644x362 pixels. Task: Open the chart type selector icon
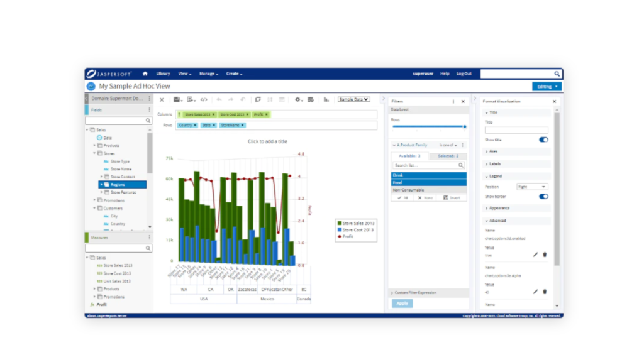(x=326, y=100)
